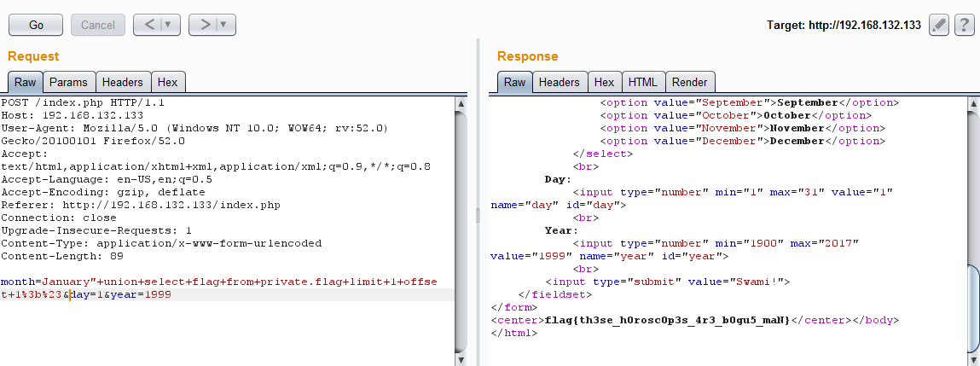The width and height of the screenshot is (980, 366).
Task: Switch to the Request Headers tab
Action: click(123, 82)
